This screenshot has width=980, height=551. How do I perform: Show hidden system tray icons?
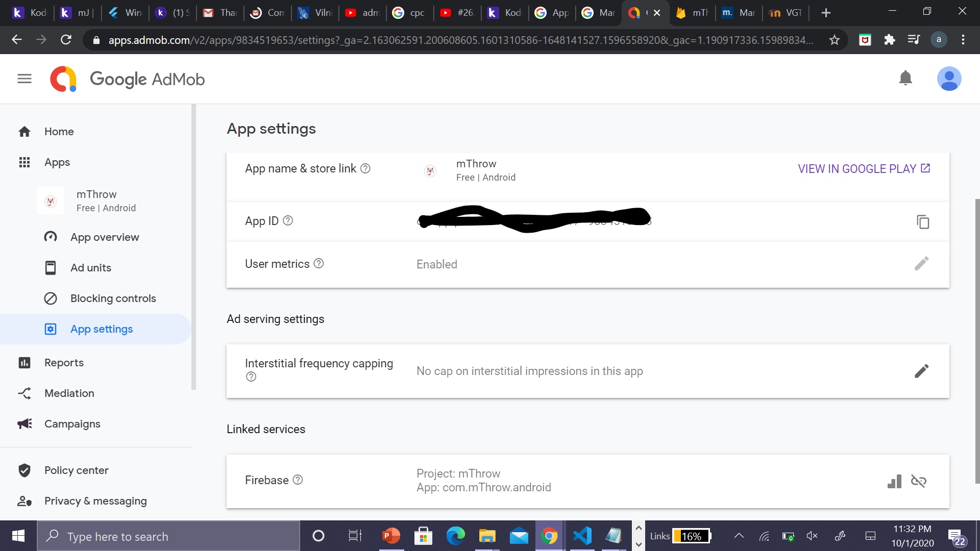tap(739, 536)
